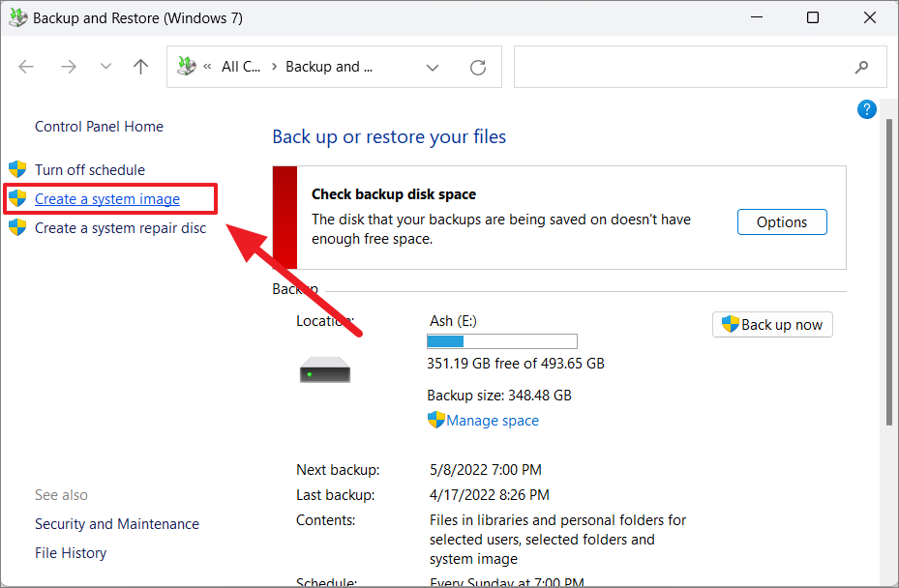Expand the address bar dropdown chevron
This screenshot has height=588, width=899.
(x=432, y=67)
